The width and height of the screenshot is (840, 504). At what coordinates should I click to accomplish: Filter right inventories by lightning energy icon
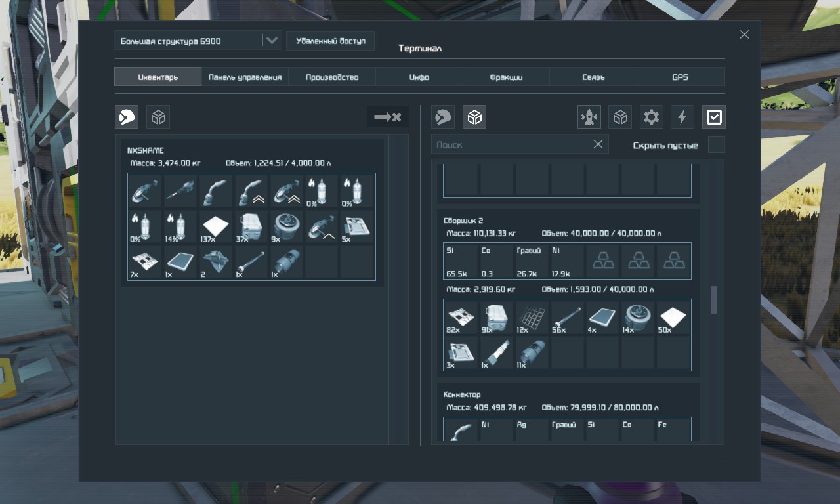[x=682, y=117]
